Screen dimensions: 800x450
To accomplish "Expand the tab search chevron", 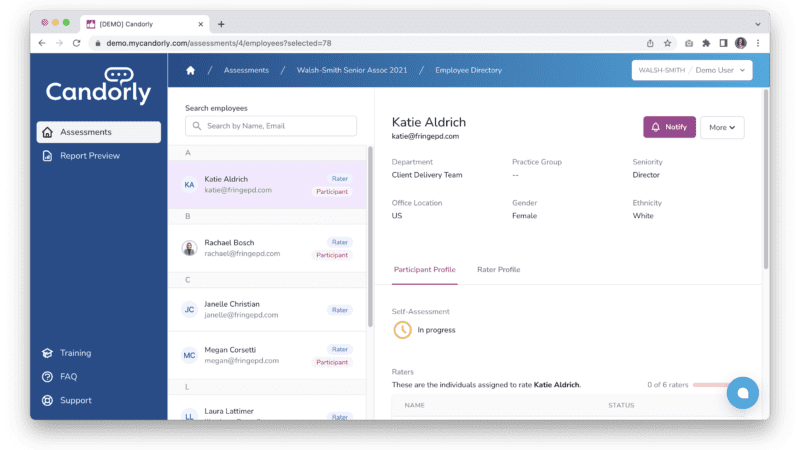I will pos(758,24).
